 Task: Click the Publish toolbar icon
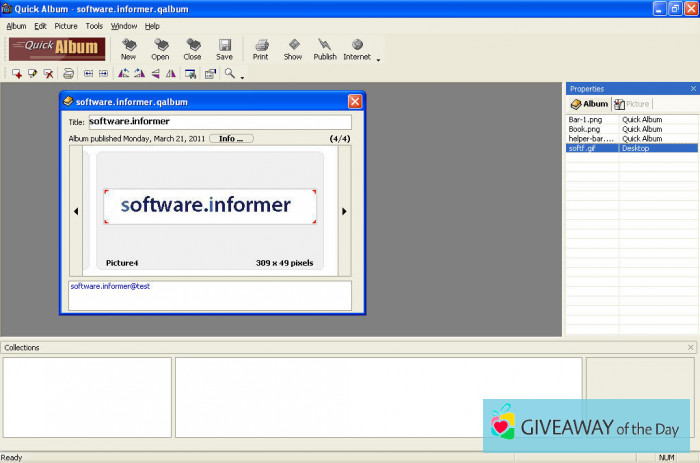(x=325, y=48)
